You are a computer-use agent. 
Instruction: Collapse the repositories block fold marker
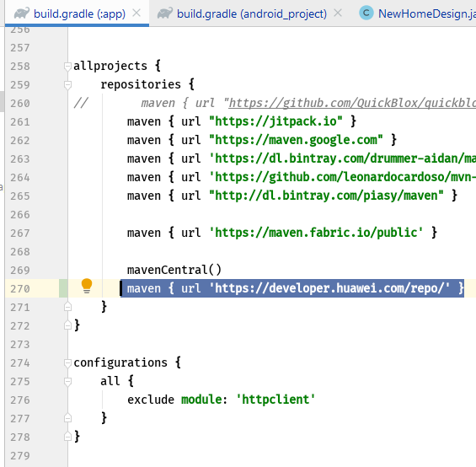(x=67, y=85)
